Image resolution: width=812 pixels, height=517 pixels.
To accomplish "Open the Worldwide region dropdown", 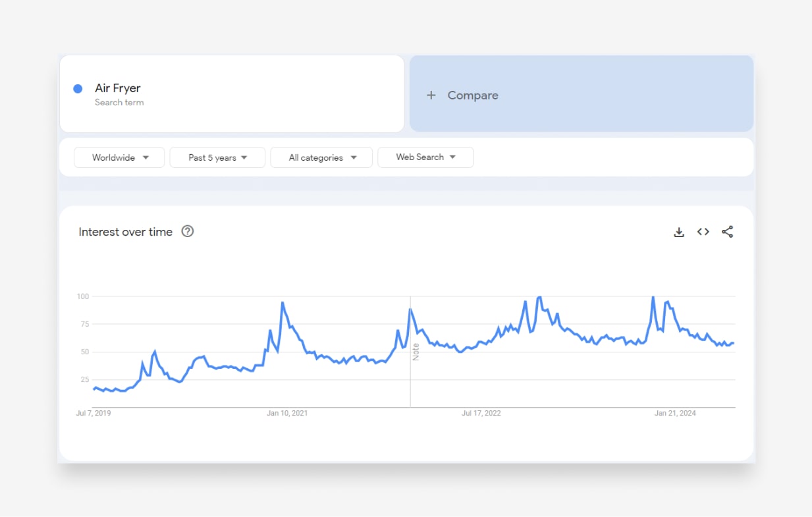I will click(119, 157).
